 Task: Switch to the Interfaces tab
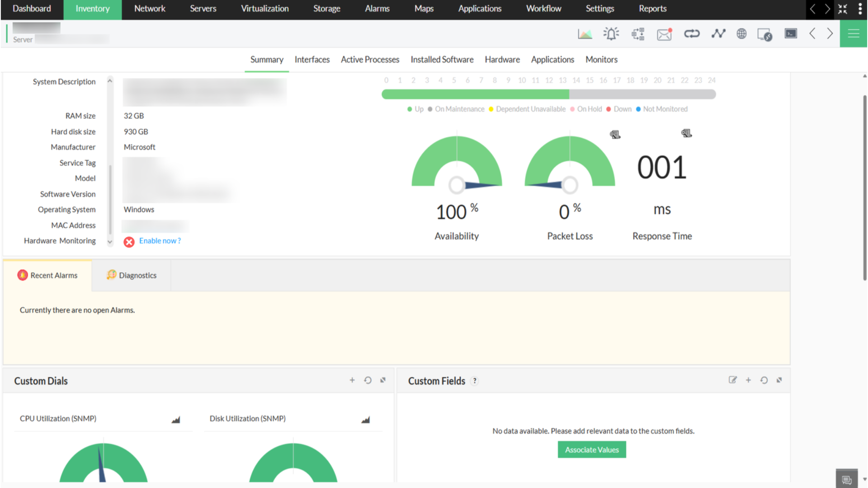point(312,60)
